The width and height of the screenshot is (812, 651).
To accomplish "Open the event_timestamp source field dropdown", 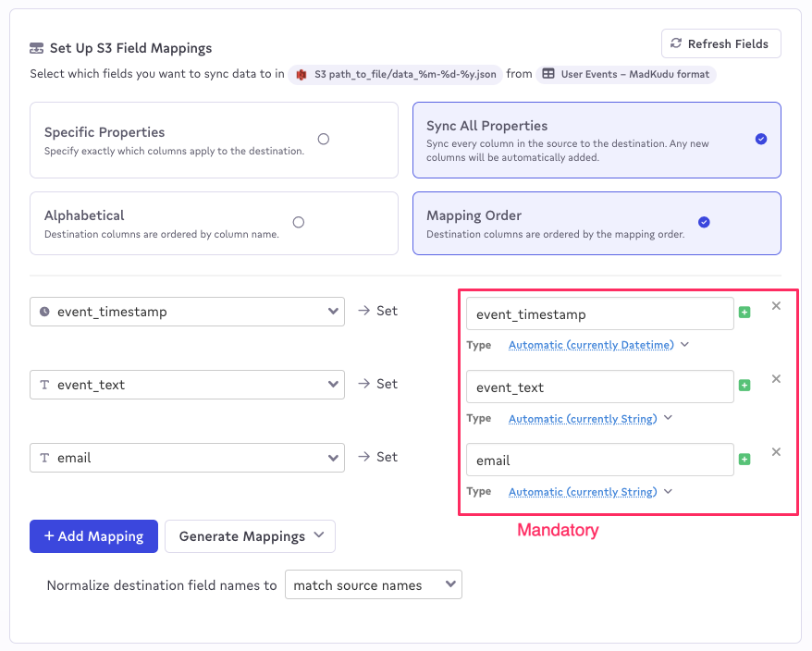I will (187, 312).
